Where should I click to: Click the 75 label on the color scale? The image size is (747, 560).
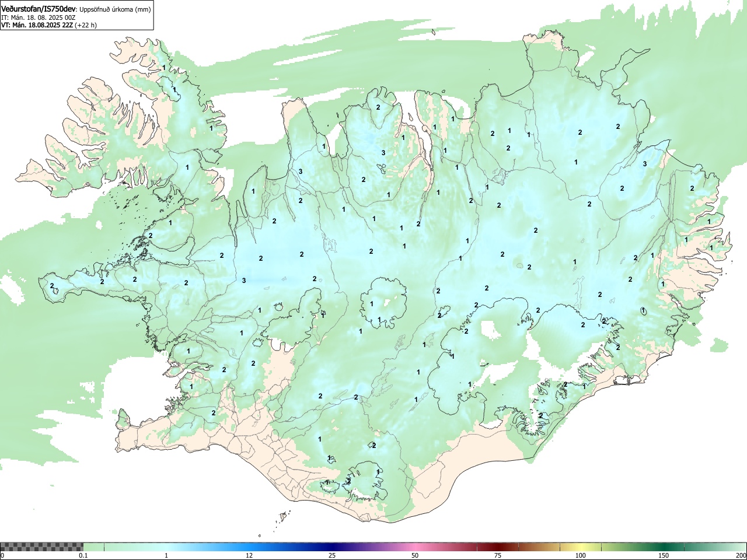[498, 555]
